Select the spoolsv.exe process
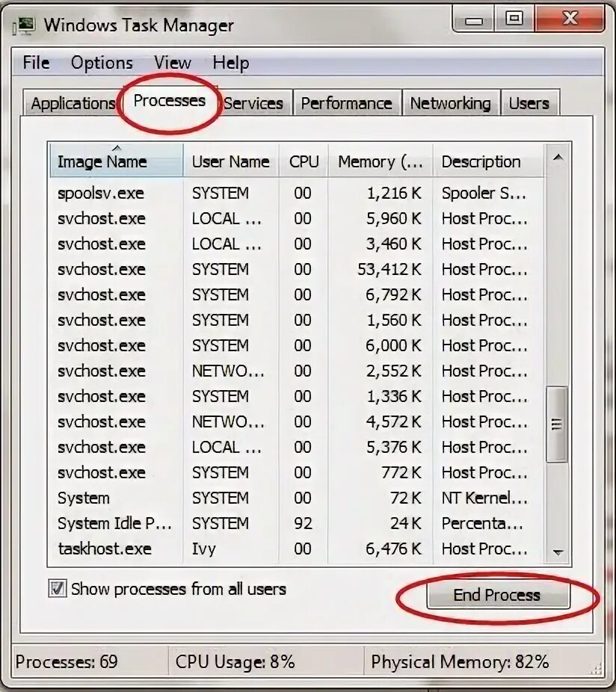616x692 pixels. click(x=296, y=193)
